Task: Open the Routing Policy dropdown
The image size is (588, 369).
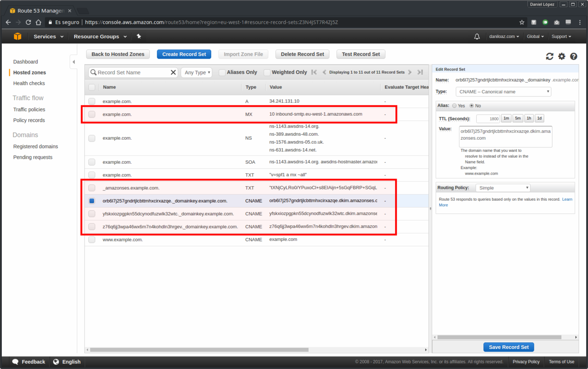Action: [x=502, y=188]
